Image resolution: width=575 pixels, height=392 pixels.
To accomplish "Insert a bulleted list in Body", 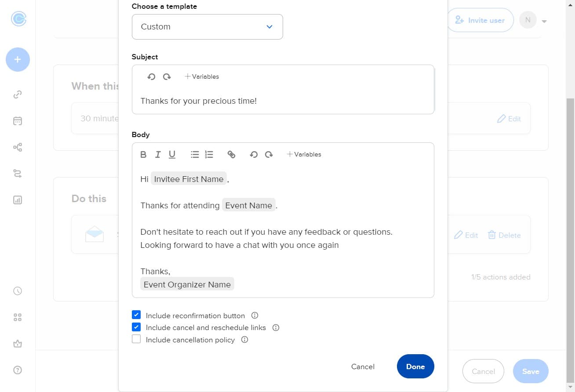I will pos(195,154).
